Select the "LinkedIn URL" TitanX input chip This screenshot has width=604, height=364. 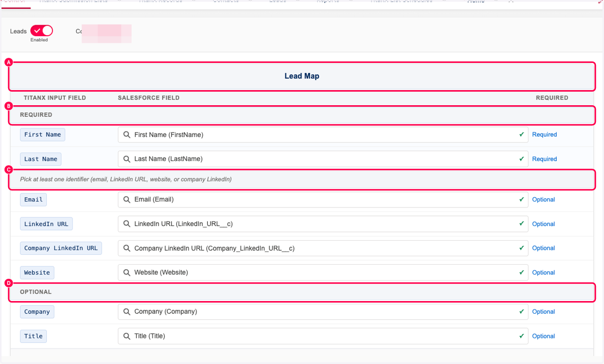click(46, 224)
